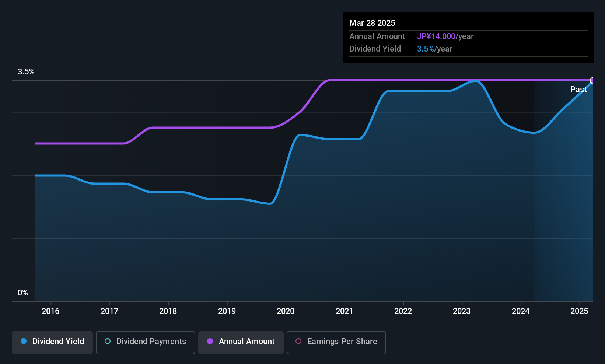Image resolution: width=605 pixels, height=364 pixels.
Task: Click the 3.5%/year dividend yield value
Action: pos(434,49)
